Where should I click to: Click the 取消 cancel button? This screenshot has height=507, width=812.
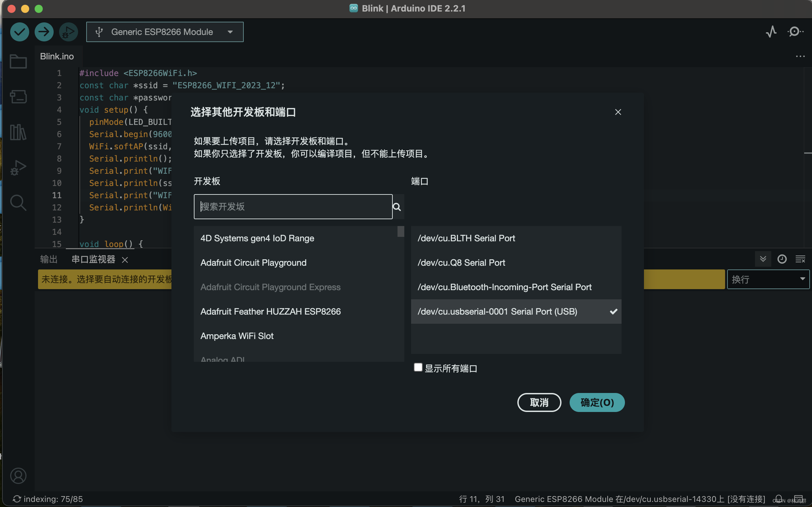click(539, 402)
